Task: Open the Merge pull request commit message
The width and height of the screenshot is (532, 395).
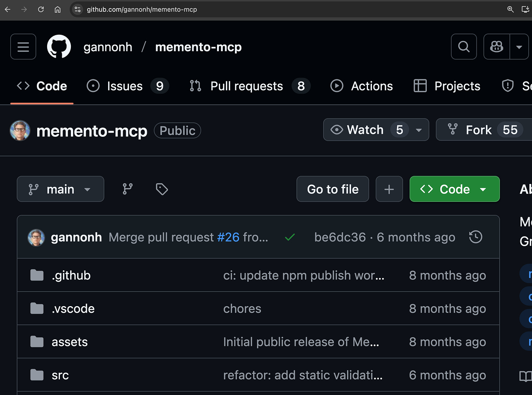Action: tap(161, 237)
